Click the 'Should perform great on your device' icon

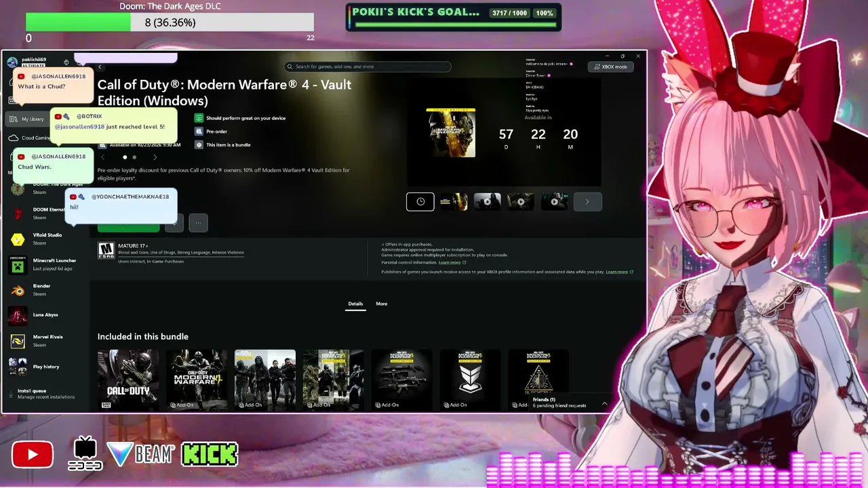point(199,118)
